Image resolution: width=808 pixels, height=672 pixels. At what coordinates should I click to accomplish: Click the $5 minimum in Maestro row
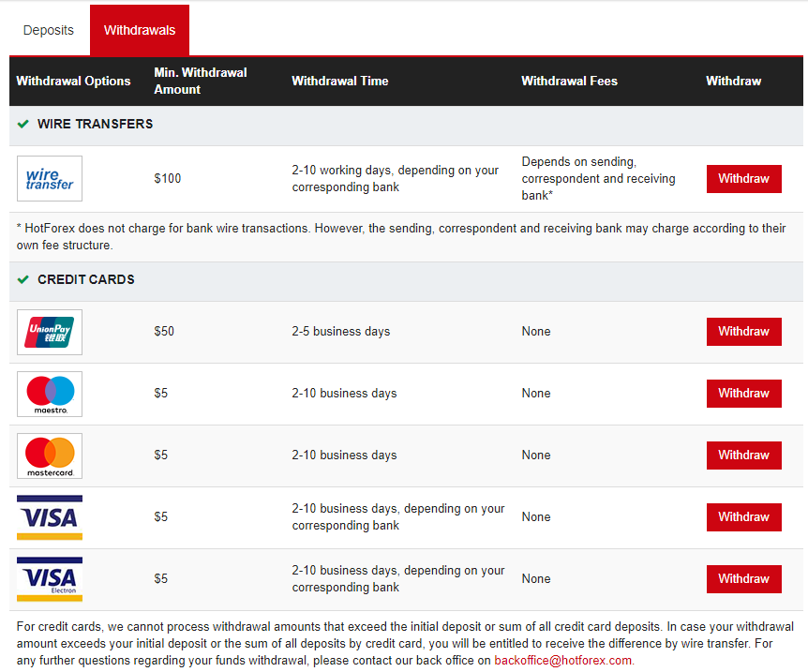(161, 394)
